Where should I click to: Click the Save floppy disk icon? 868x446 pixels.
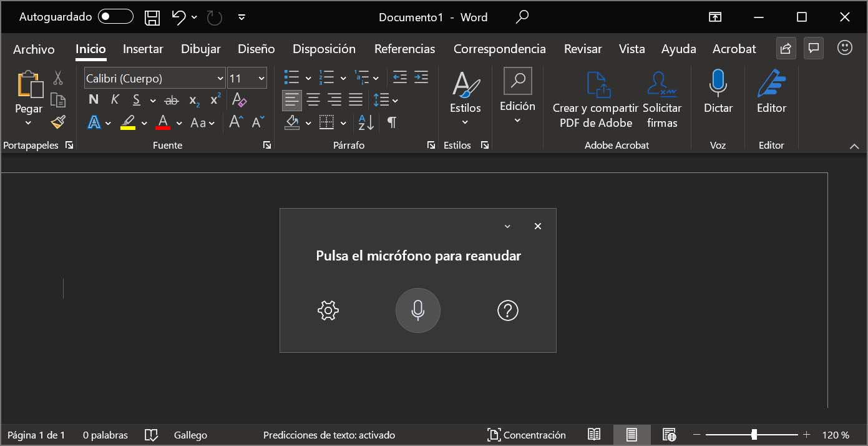tap(152, 17)
